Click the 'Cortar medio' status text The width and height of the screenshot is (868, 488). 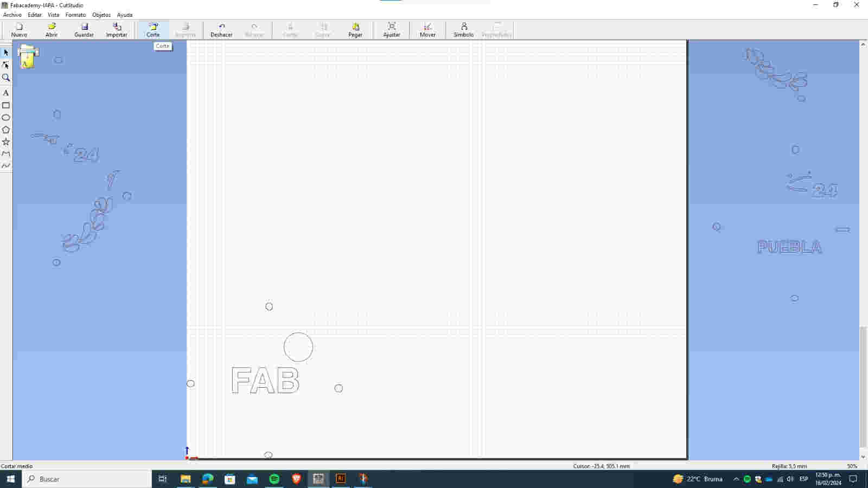pyautogui.click(x=17, y=466)
